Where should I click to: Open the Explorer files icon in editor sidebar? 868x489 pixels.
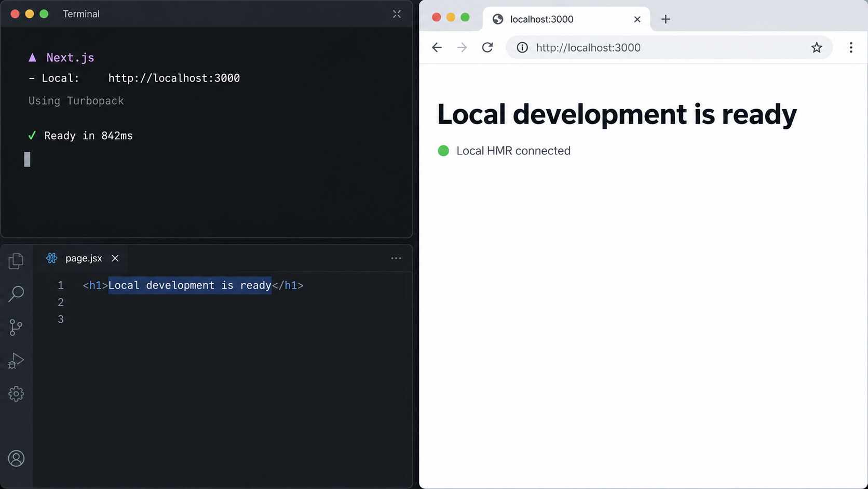pos(16,260)
